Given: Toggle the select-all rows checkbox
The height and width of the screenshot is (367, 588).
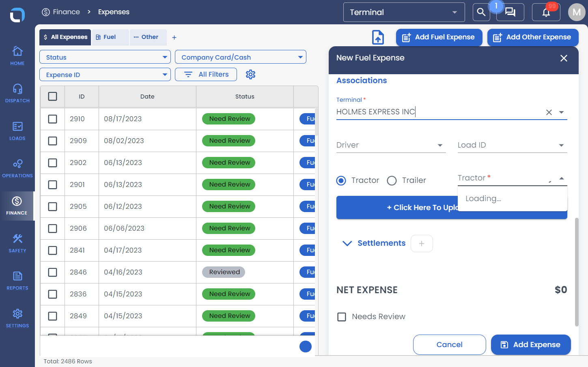Looking at the screenshot, I should click(x=53, y=97).
